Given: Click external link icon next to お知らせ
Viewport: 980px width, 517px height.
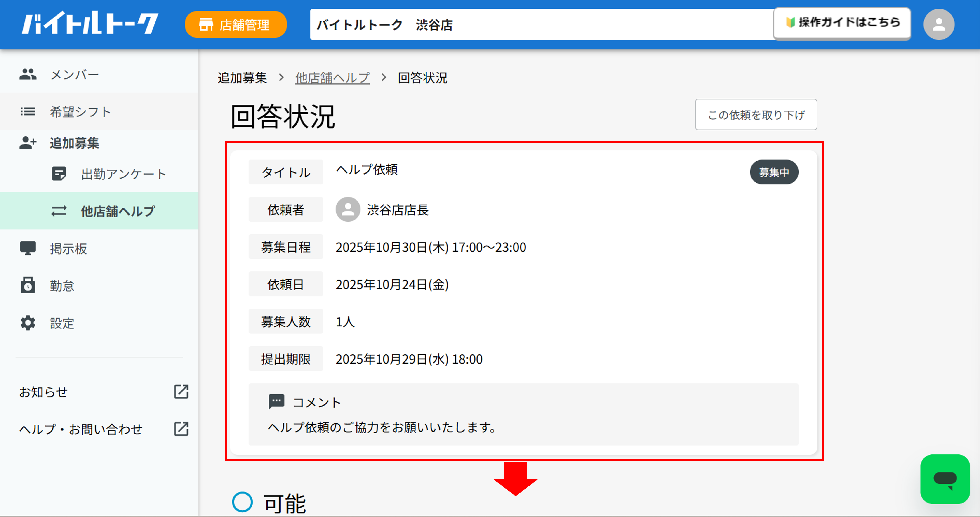Looking at the screenshot, I should point(181,392).
